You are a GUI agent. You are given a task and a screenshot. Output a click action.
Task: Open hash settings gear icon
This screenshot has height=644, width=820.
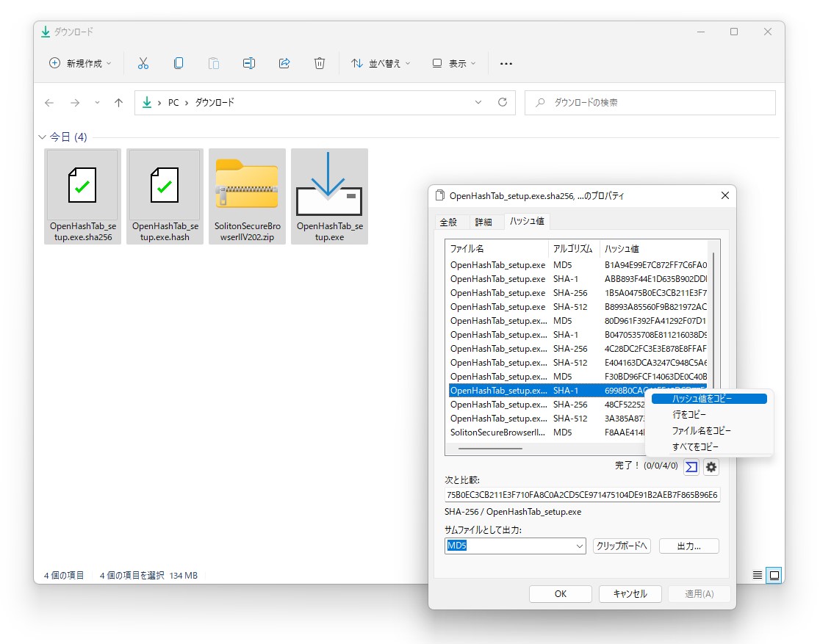[711, 466]
